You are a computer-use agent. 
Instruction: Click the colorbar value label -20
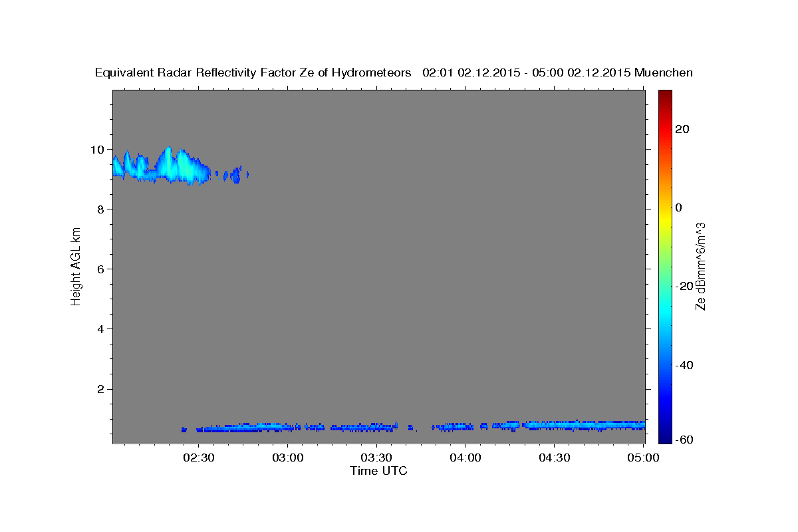click(x=683, y=286)
